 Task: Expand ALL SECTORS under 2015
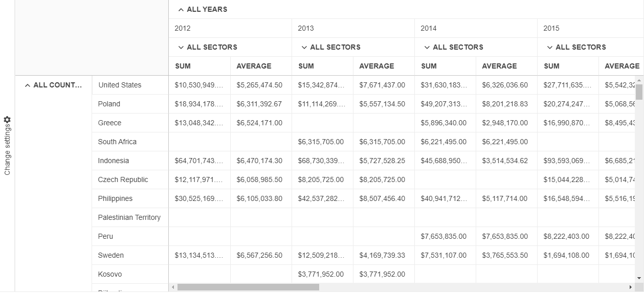(550, 48)
